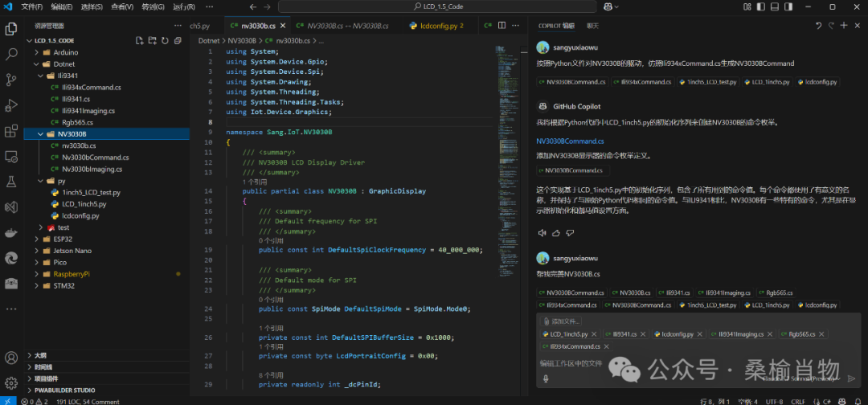The width and height of the screenshot is (868, 405).
Task: Customize layout icon in title bar
Action: (747, 6)
